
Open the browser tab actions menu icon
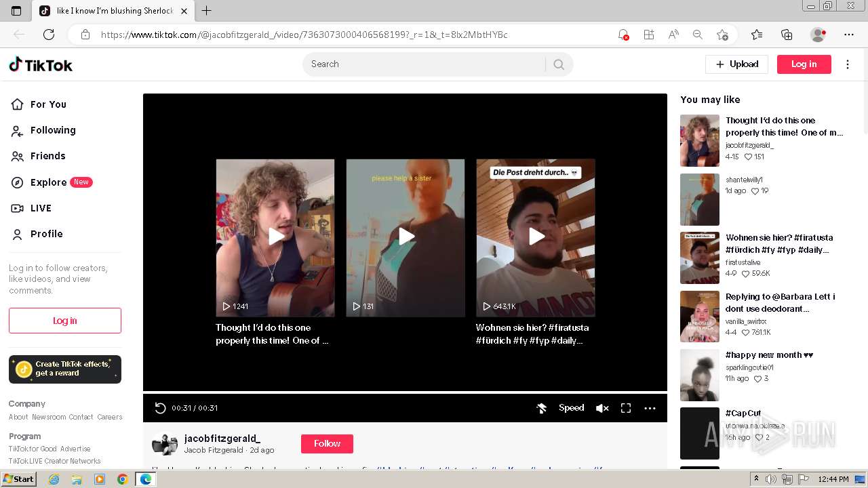click(x=16, y=11)
